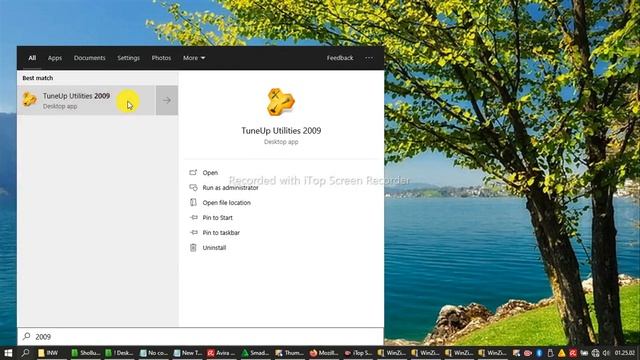Screen dimensions: 640x360
Task: Open the Windows Start button
Action: coord(8,353)
